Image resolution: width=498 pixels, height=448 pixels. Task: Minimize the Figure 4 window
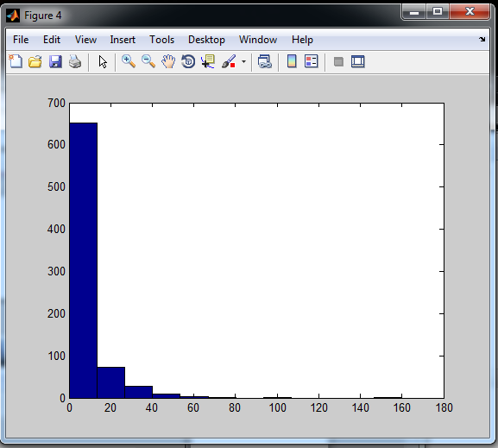(413, 12)
